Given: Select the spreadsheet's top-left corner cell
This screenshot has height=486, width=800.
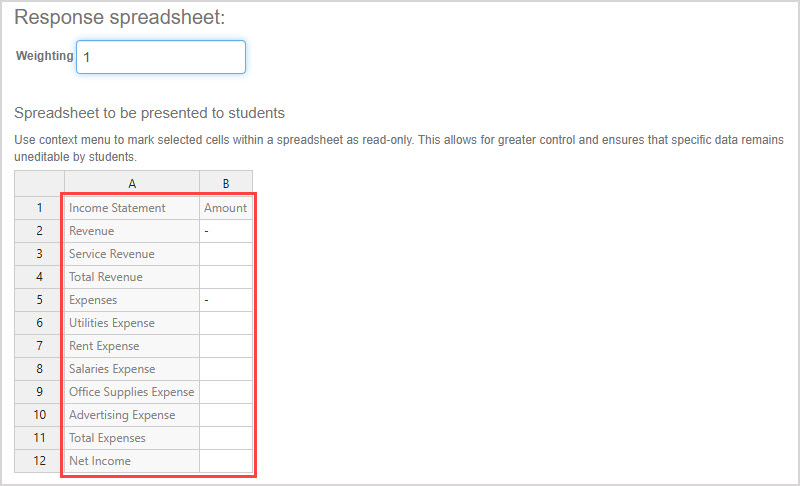Looking at the screenshot, I should [x=39, y=184].
